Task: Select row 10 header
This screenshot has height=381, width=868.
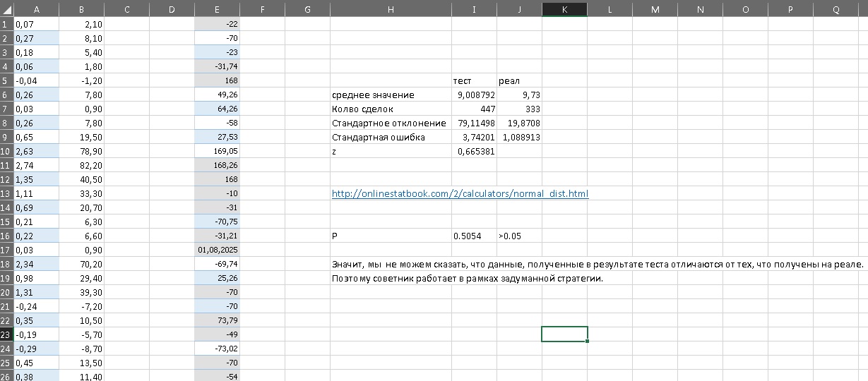Action: coord(6,151)
